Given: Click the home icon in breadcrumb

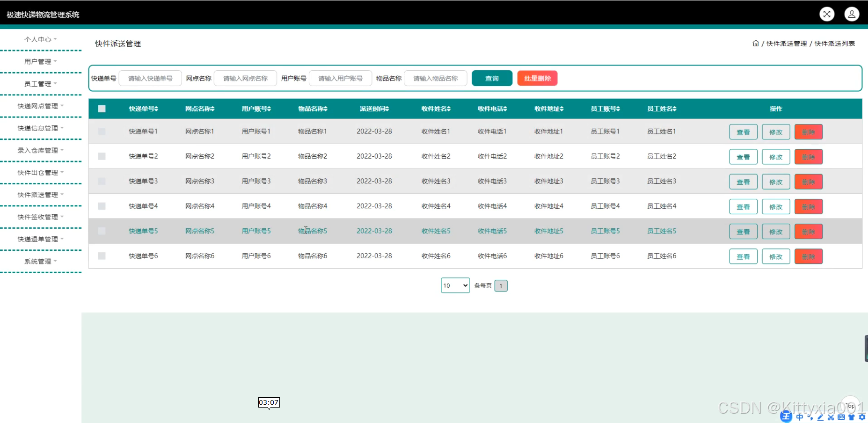Looking at the screenshot, I should 755,44.
